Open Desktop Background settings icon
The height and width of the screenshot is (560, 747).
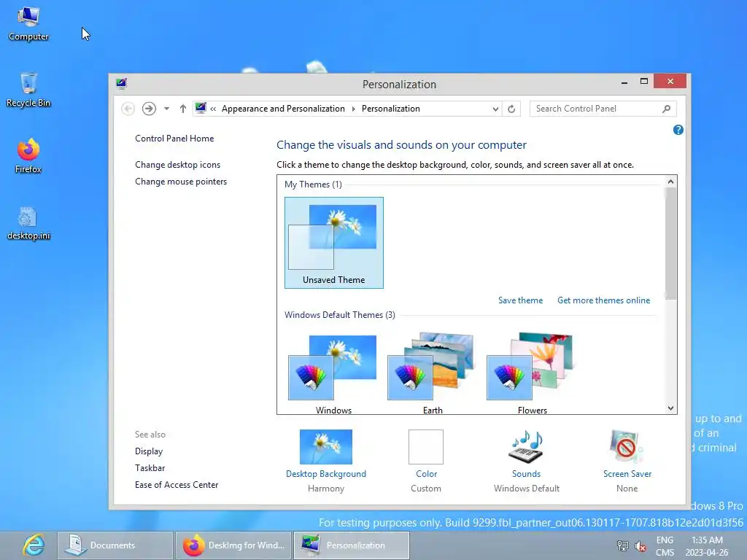[x=326, y=447]
